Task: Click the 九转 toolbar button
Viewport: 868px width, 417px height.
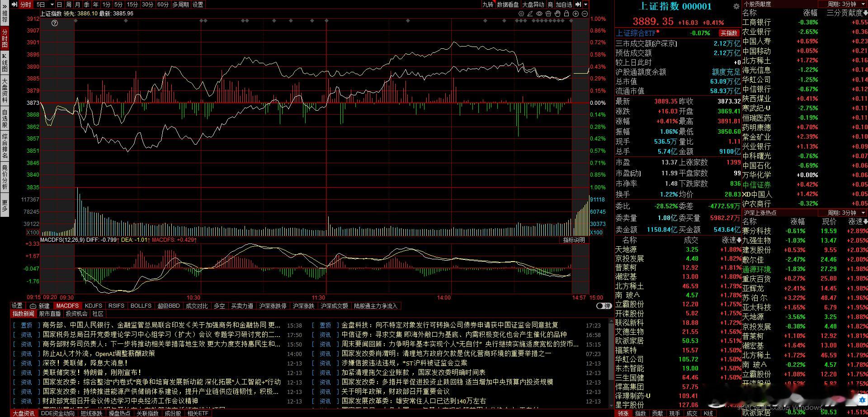Action: [488, 5]
